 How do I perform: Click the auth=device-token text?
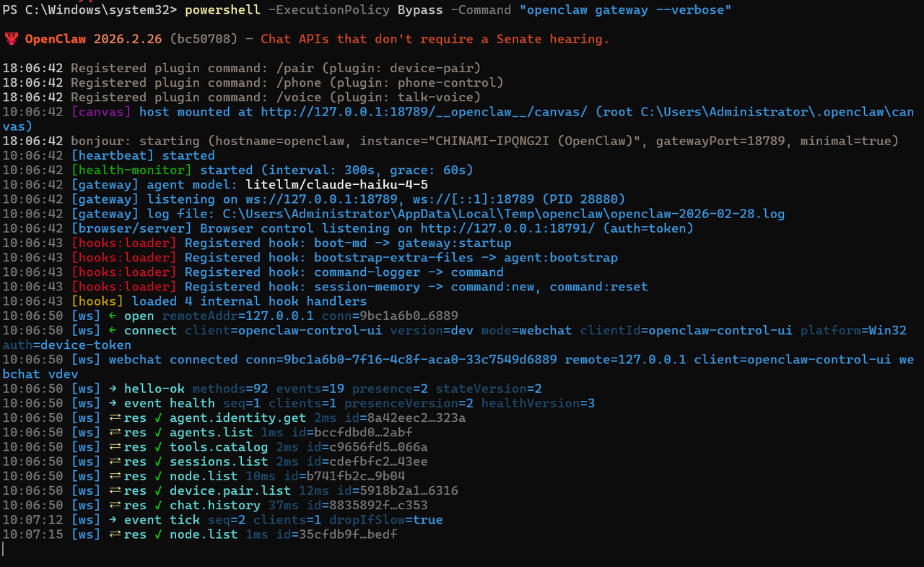tap(67, 345)
